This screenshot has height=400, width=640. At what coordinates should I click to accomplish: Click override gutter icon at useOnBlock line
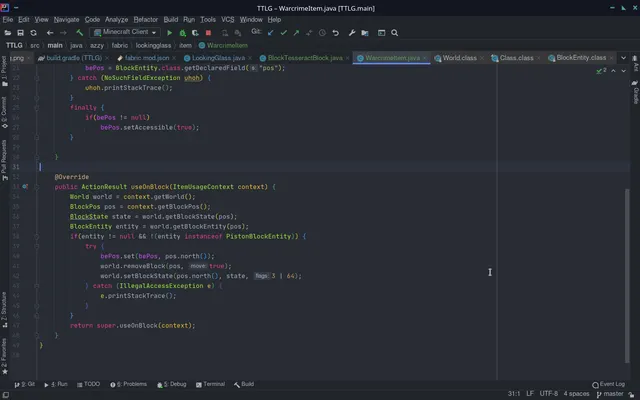click(25, 187)
